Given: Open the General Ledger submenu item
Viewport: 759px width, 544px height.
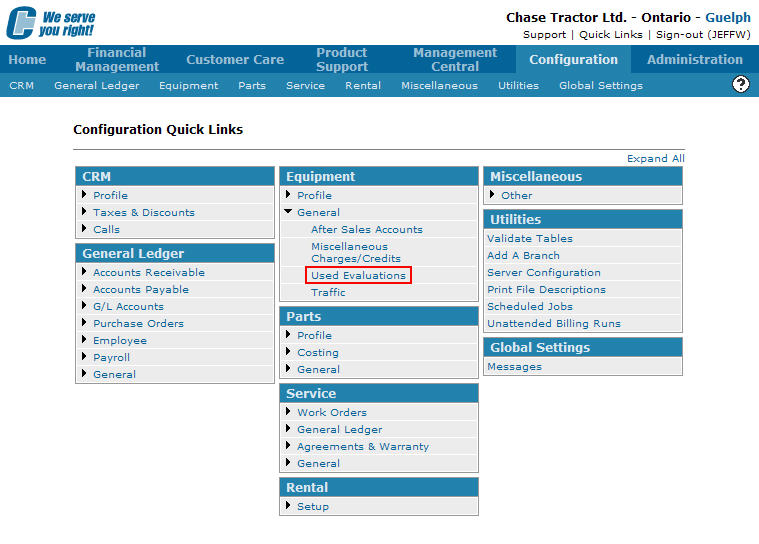Looking at the screenshot, I should point(96,86).
